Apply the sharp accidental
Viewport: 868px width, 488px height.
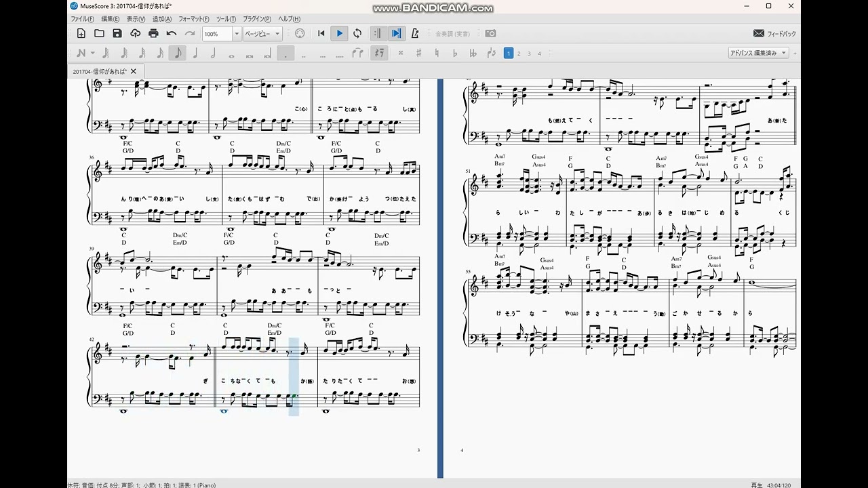pos(418,53)
